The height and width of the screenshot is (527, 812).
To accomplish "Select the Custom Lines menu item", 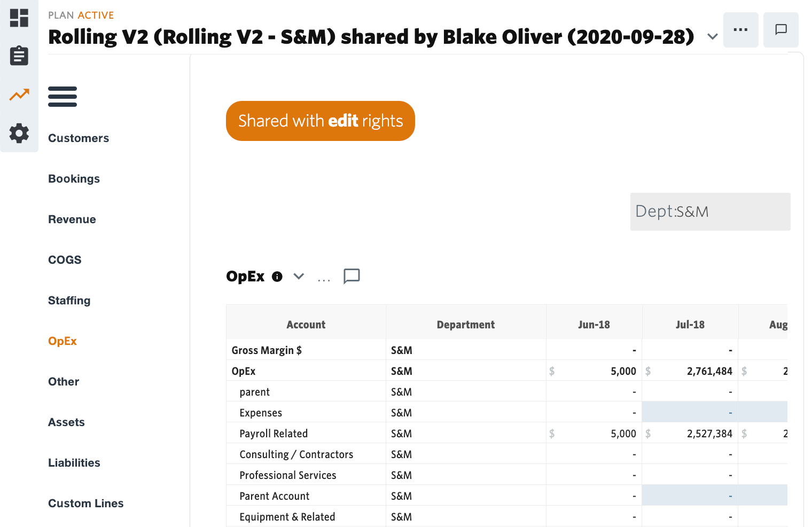I will coord(85,504).
